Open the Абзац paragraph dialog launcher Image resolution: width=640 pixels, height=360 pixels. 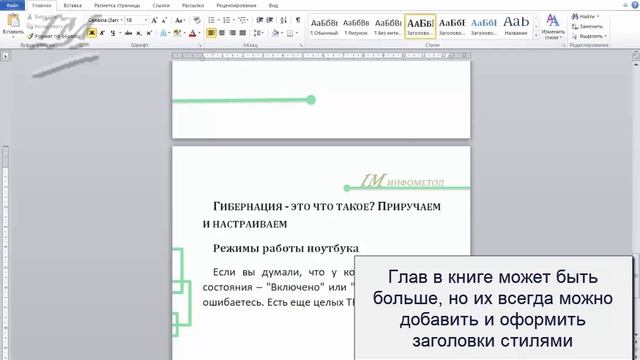[301, 45]
